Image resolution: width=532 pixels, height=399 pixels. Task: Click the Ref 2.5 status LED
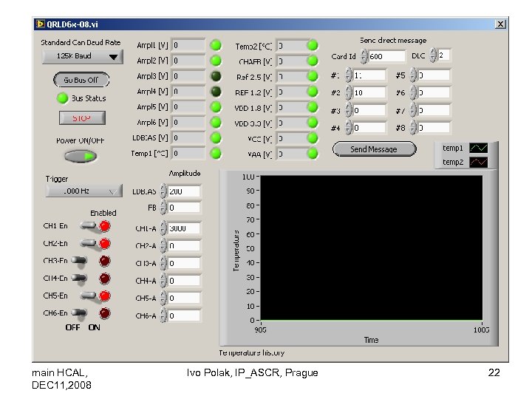pos(313,76)
